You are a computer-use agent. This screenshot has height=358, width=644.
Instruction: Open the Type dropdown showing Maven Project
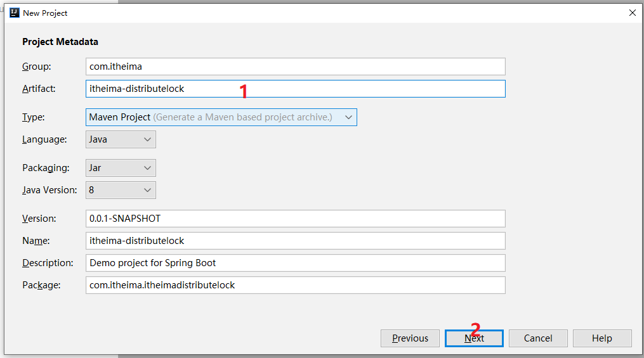click(x=221, y=117)
